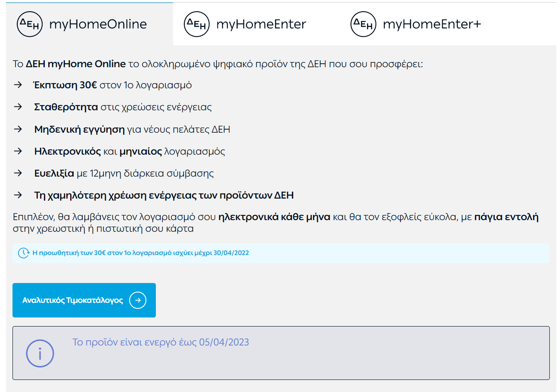The height and width of the screenshot is (392, 558).
Task: Click the text 'Σταθερότητα στις χρεώσεις ενέργειας'
Action: tap(123, 107)
